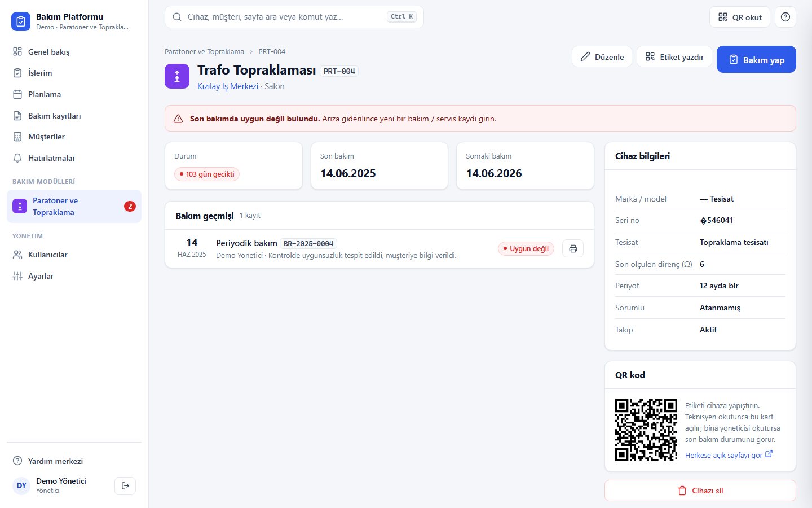Click the Son bakım date 14.06.2025
This screenshot has height=508, width=812.
(x=348, y=173)
